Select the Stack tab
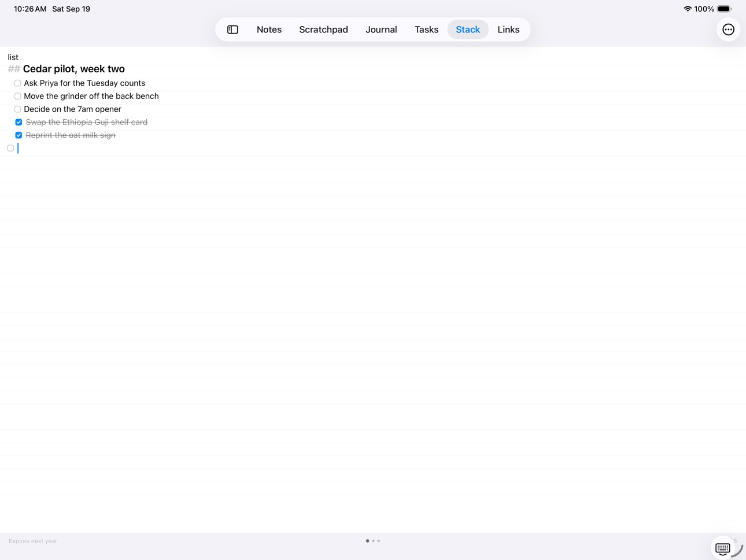This screenshot has height=560, width=746. [x=468, y=30]
